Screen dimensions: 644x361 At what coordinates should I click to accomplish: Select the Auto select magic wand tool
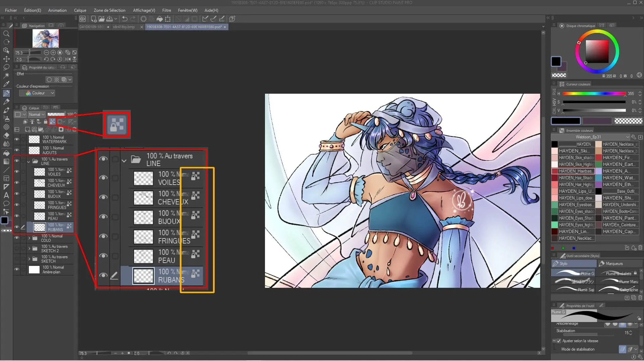click(x=6, y=76)
